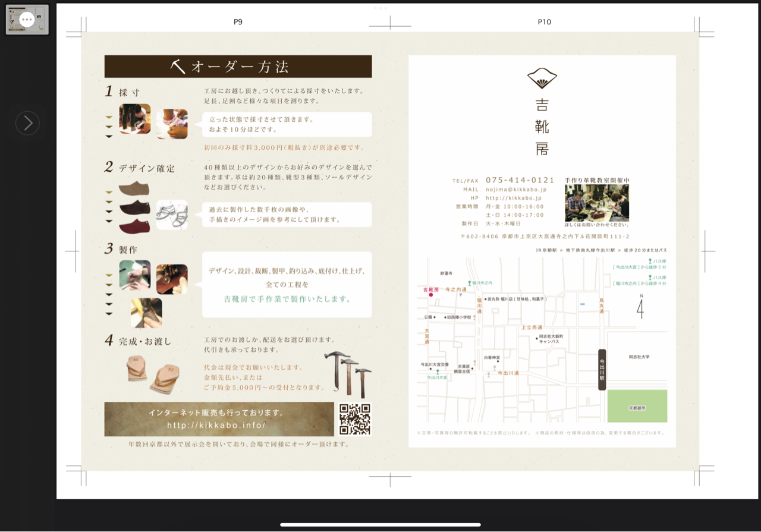
Task: Click the hours 土・日 14:00-17:00
Action: point(515,215)
